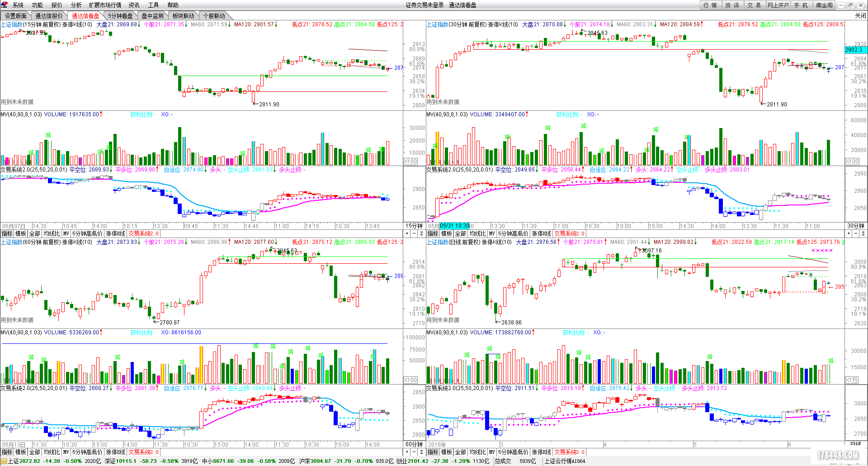Select MV in the daily chart toolbar
The width and height of the screenshot is (868, 466).
492,452
